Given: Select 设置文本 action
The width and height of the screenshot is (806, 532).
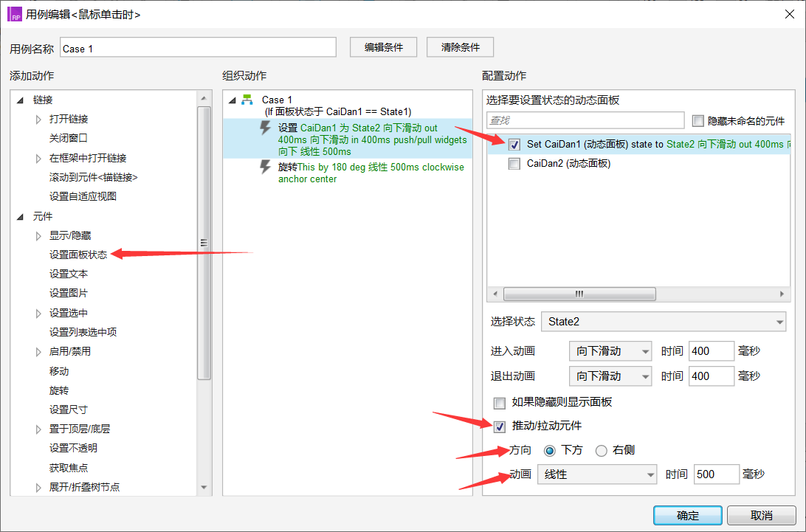Looking at the screenshot, I should coord(69,274).
